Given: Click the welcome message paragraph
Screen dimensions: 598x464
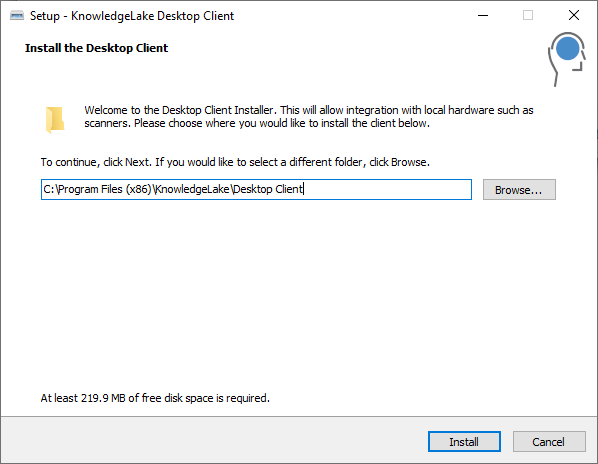Looking at the screenshot, I should (x=309, y=117).
